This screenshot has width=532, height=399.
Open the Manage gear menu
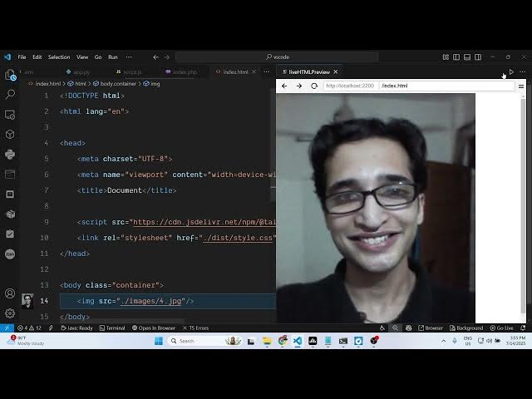(10, 313)
